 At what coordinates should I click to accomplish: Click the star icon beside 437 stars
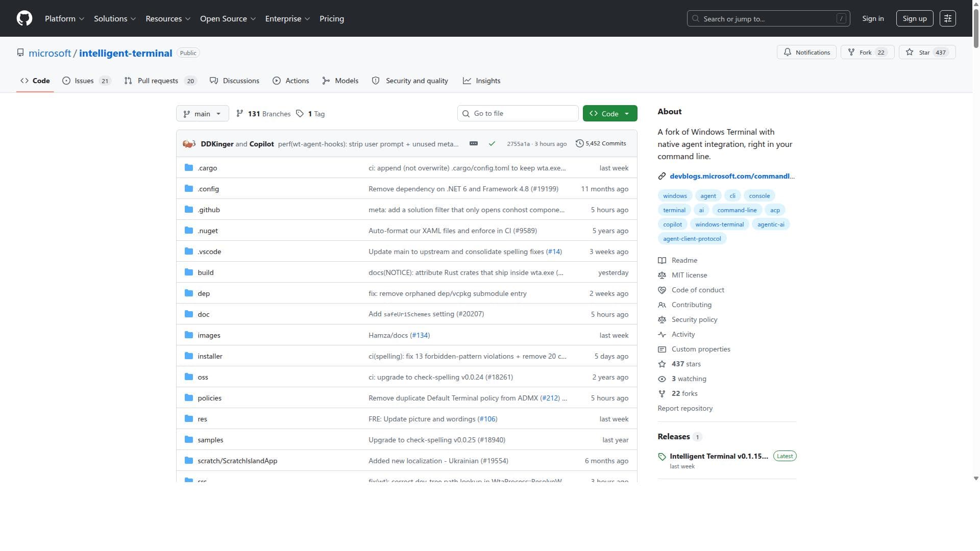pyautogui.click(x=662, y=364)
